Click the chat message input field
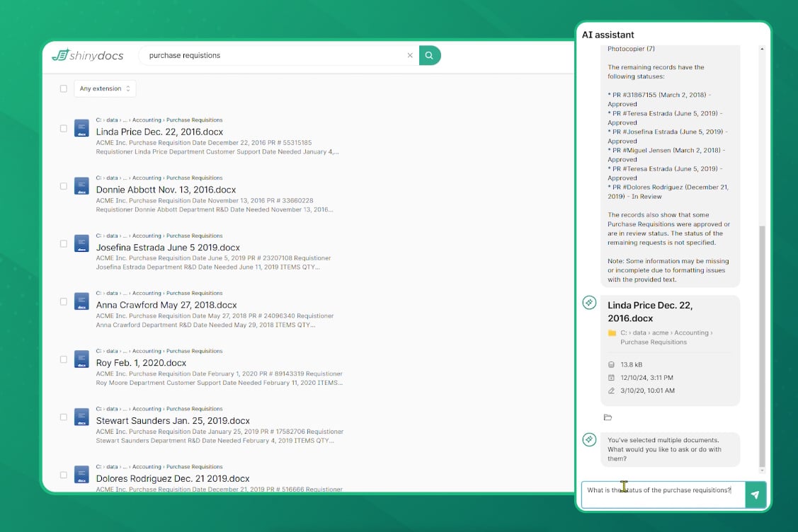 point(659,490)
